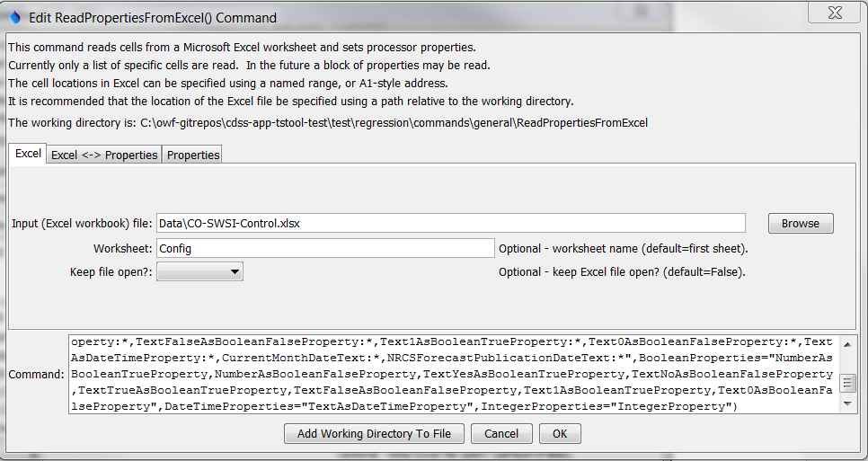Click the Command area scrollbar thumb
Screen dimensions: 868x461
coord(848,383)
